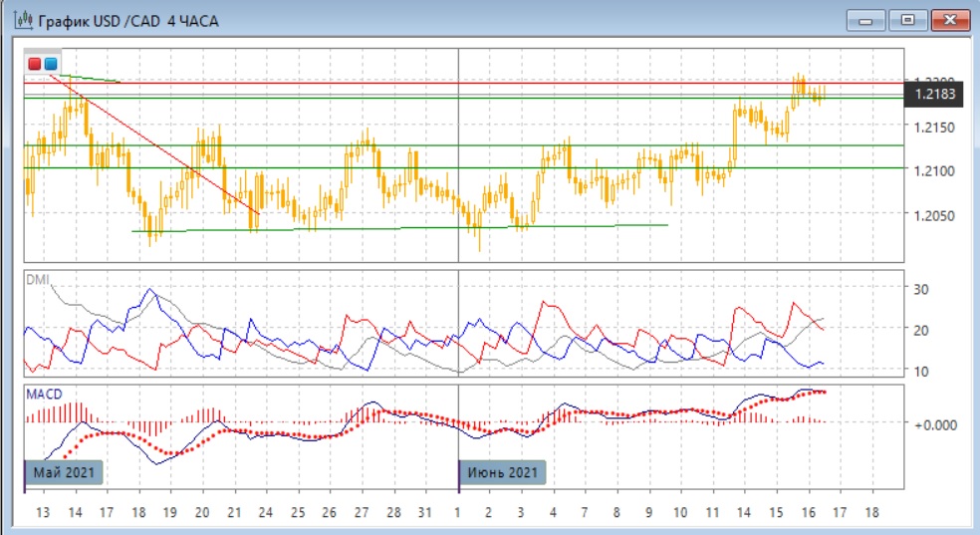
Task: Click the DMI scale value 10
Action: click(x=921, y=371)
